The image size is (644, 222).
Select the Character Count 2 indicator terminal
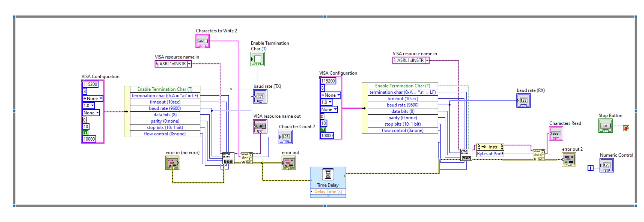(286, 137)
